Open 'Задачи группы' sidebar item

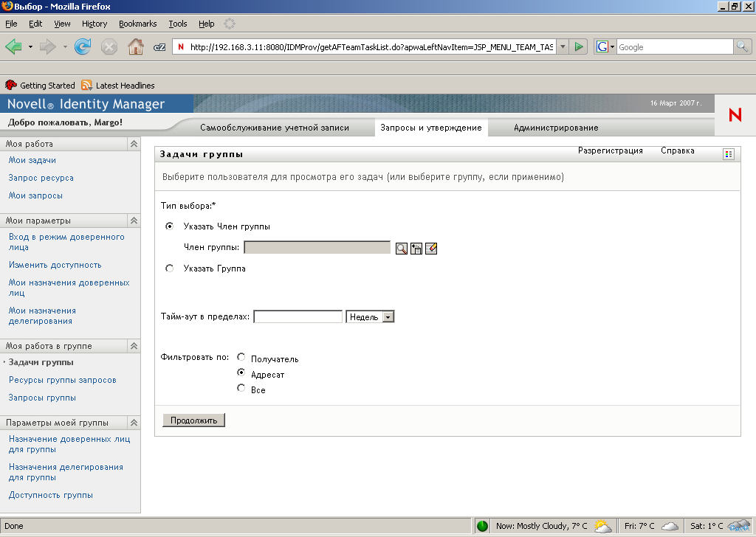(x=41, y=362)
